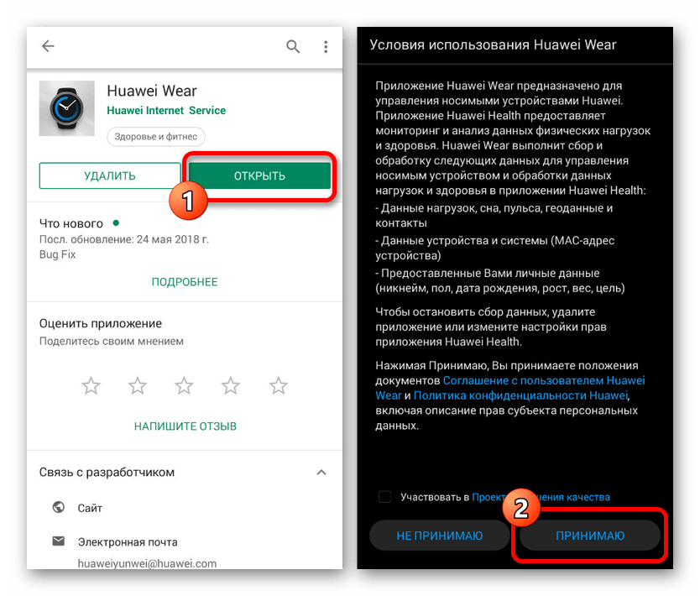Rate the app with the first star
The image size is (700, 596).
click(x=91, y=385)
